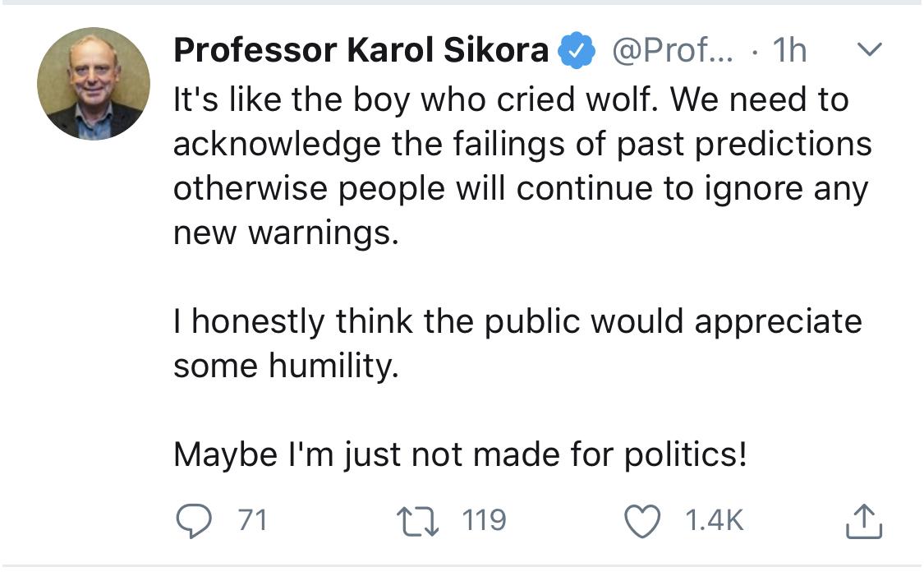Click "I honestly think the public would appreciate"
The image size is (924, 581).
517,321
